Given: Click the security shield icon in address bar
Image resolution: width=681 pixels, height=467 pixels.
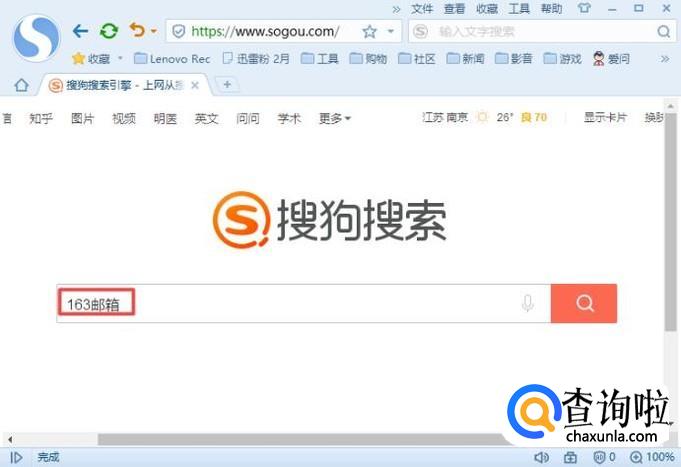Looking at the screenshot, I should [x=179, y=31].
